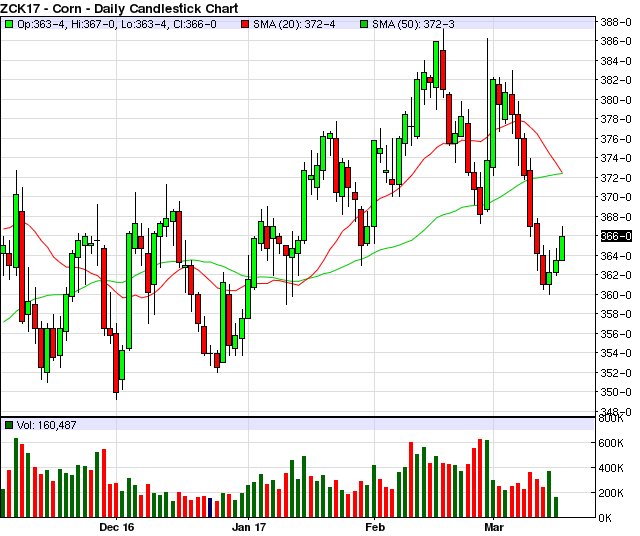The width and height of the screenshot is (640, 536).
Task: Click the last green candlestick closing near 366
Action: pos(562,248)
